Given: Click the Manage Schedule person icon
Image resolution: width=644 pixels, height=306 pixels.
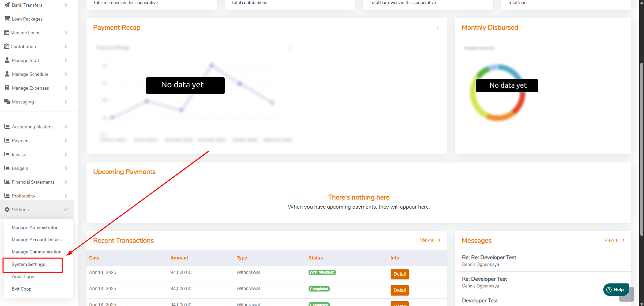Looking at the screenshot, I should [7, 74].
